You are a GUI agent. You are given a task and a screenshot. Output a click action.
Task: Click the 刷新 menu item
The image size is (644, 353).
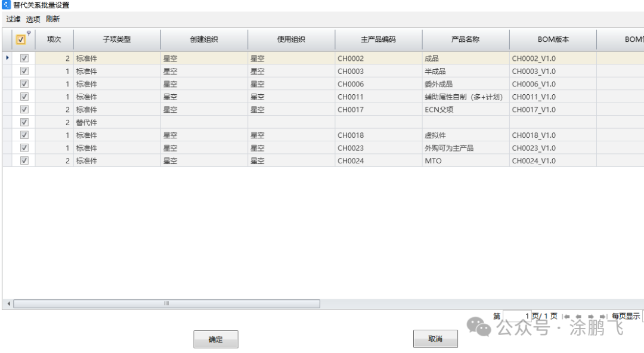tap(52, 19)
